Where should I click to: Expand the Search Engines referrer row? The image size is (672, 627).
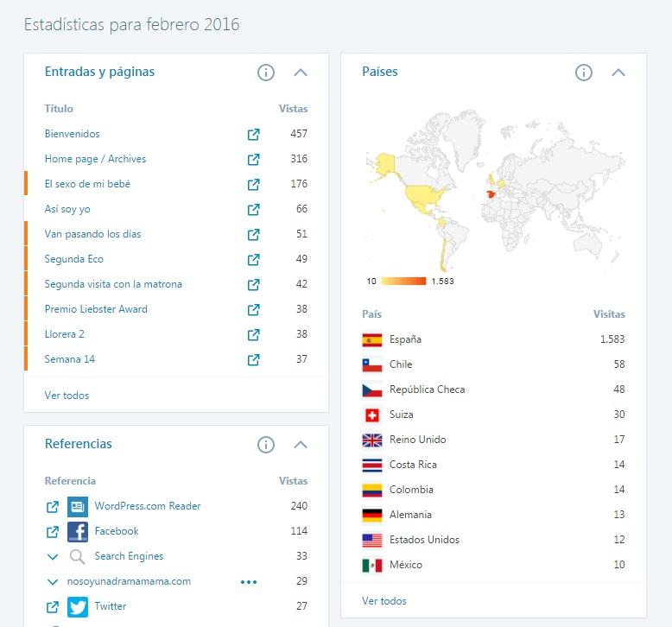(53, 557)
